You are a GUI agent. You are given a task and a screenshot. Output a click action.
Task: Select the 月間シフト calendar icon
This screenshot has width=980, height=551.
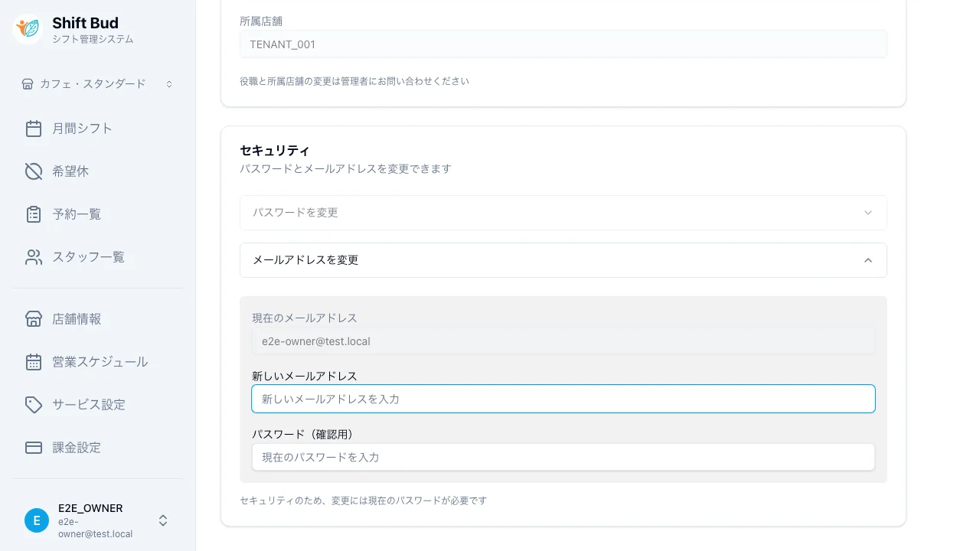pos(34,128)
